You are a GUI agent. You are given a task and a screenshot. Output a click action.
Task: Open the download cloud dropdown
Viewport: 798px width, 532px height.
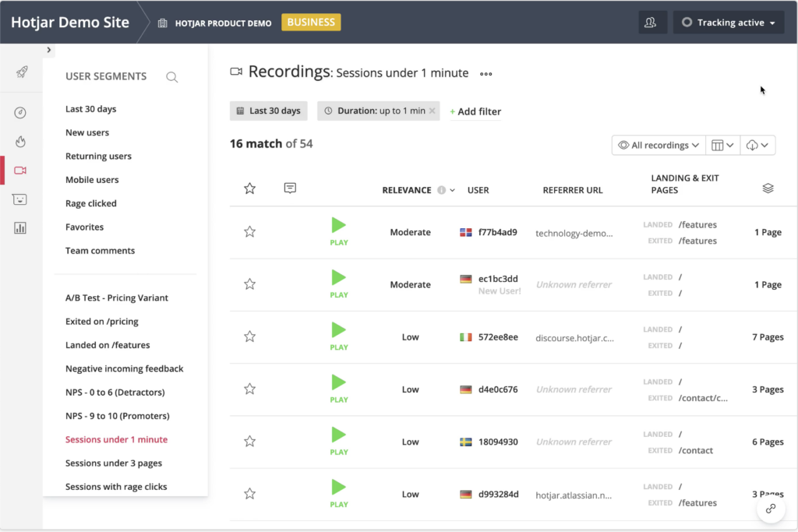757,146
